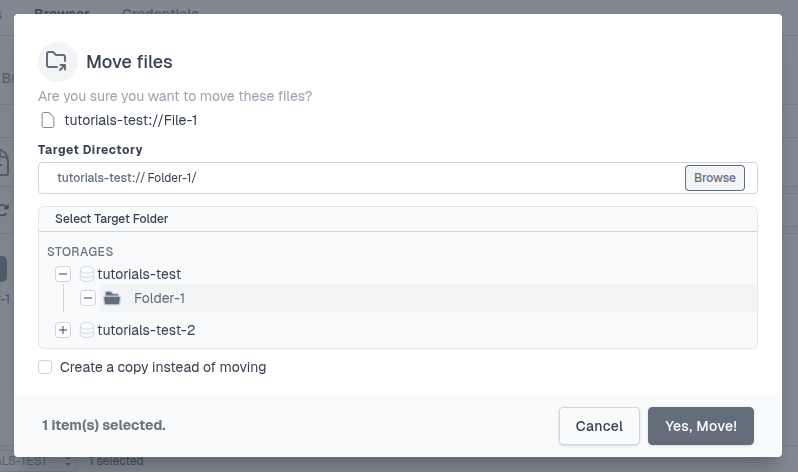Select the tutorials-test-2 storage label
The width and height of the screenshot is (798, 472).
pos(146,330)
